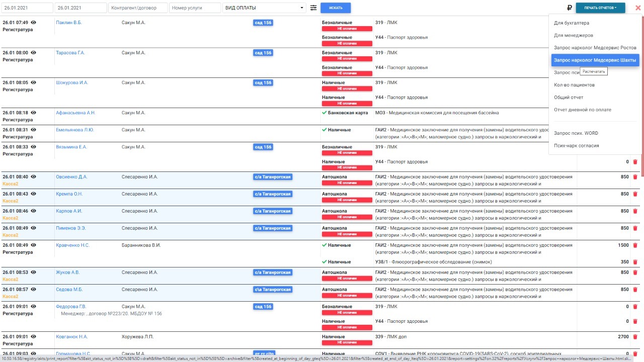The image size is (644, 362).
Task: Click Баранникова В.И. doctor name
Action: point(141,245)
